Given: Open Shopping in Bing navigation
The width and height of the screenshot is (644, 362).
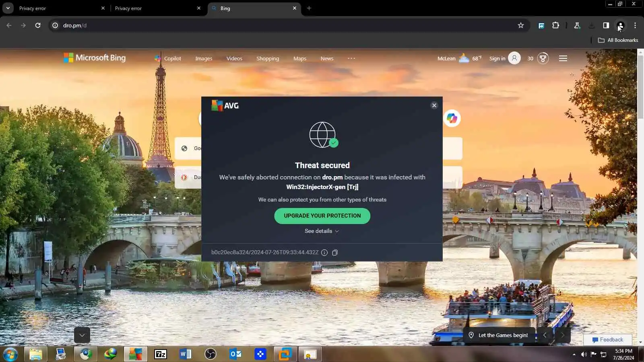Looking at the screenshot, I should point(268,59).
